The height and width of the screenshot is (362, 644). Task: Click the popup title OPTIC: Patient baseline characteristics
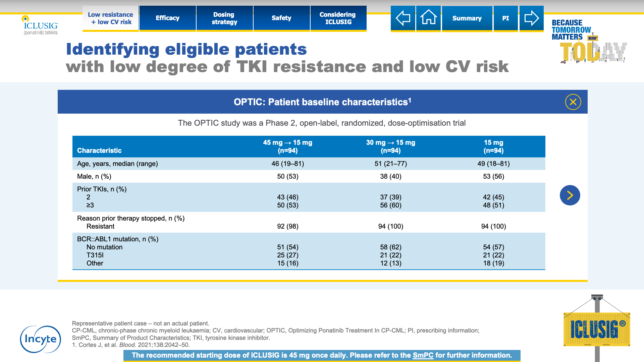tap(322, 102)
